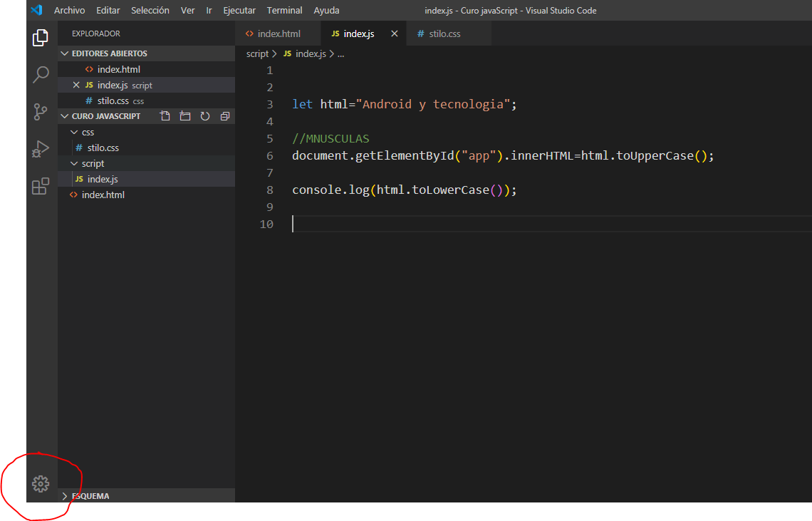The width and height of the screenshot is (812, 521).
Task: Refresh the explorer file tree
Action: click(205, 116)
